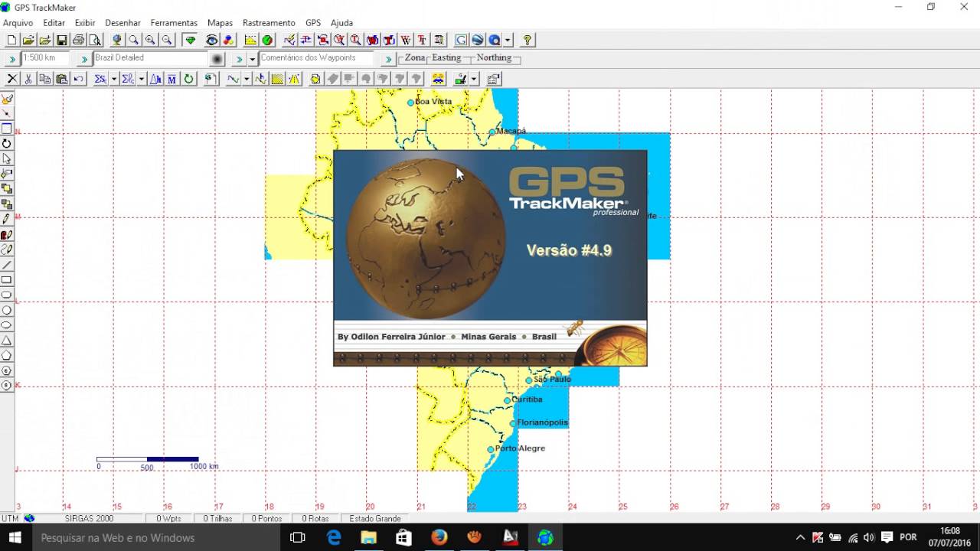
Task: Click the dark square button beside Brazil Detailed
Action: point(217,58)
